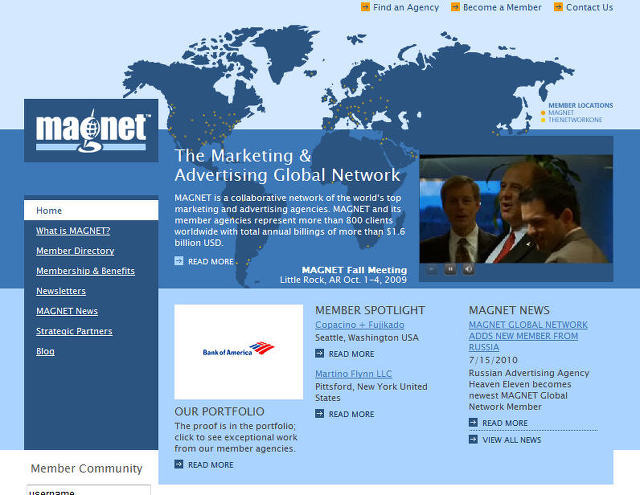This screenshot has height=495, width=640.
Task: Open the Find an Agency link
Action: [x=406, y=7]
